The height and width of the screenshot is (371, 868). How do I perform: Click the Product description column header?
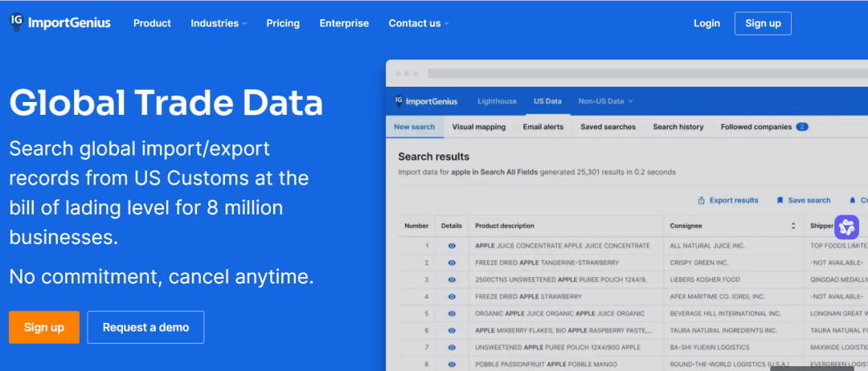504,226
